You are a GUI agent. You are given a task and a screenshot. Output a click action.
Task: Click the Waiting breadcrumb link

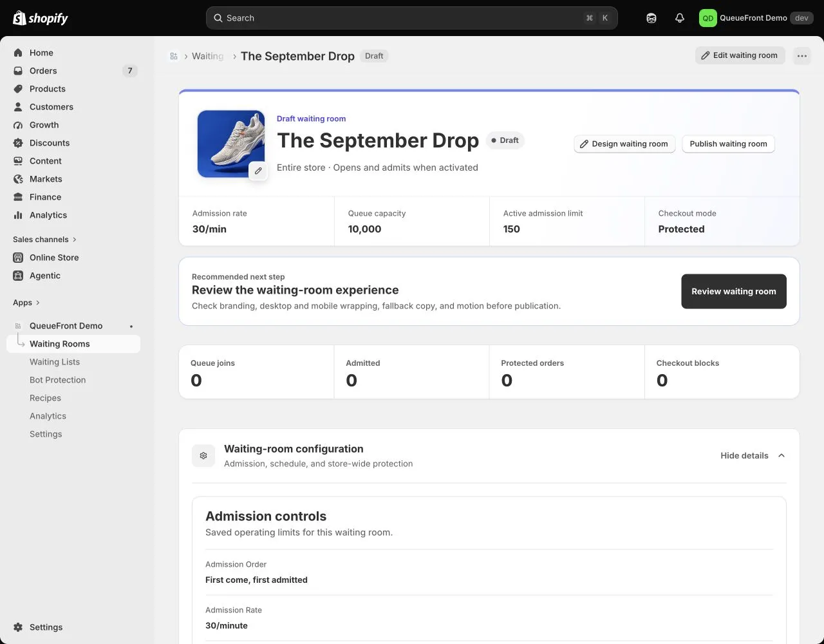pyautogui.click(x=207, y=56)
